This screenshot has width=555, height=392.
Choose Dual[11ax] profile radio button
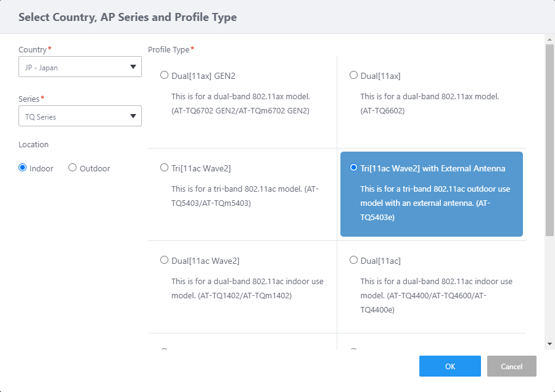(x=353, y=75)
